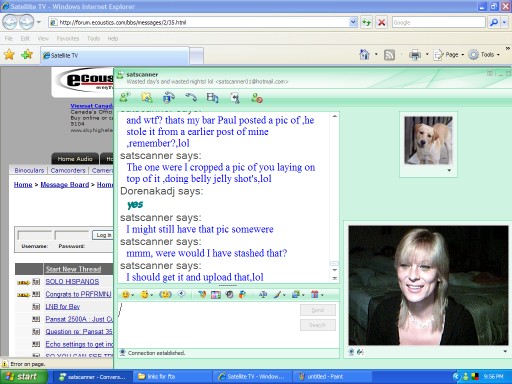Click the Home breadcrumb link
The height and width of the screenshot is (384, 512).
click(x=23, y=185)
